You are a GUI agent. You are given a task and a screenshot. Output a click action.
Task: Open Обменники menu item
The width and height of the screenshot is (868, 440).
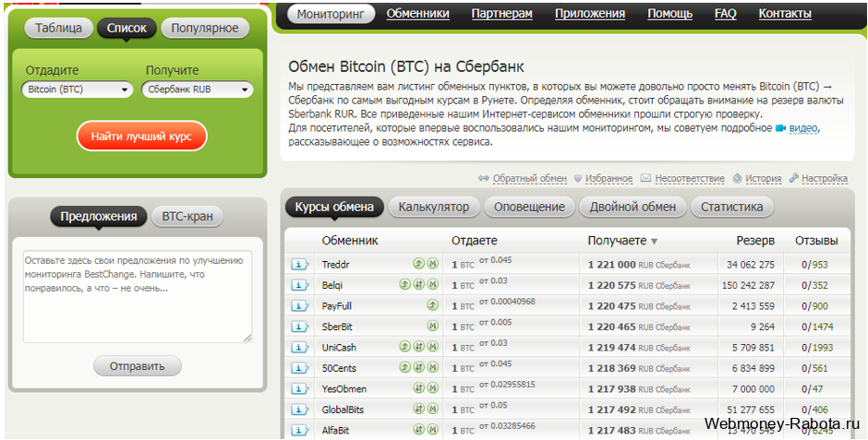(418, 14)
